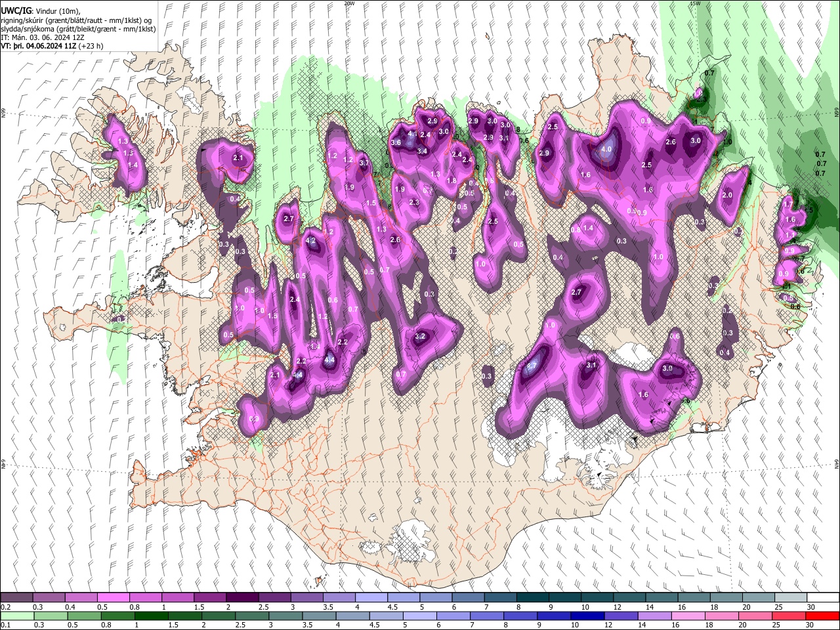Click the '1.6' label under the 3.0 southeast patch
Viewport: 840px width, 630px height.
[x=643, y=394]
